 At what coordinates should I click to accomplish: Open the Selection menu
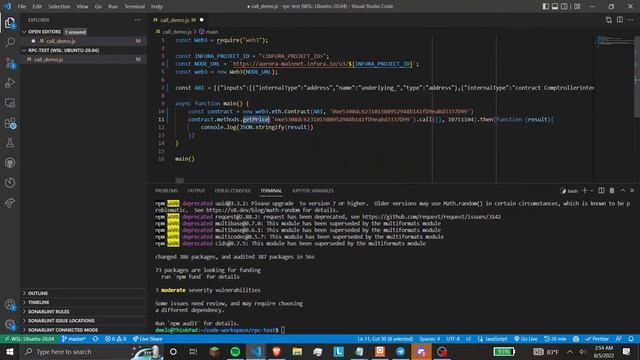coord(59,7)
